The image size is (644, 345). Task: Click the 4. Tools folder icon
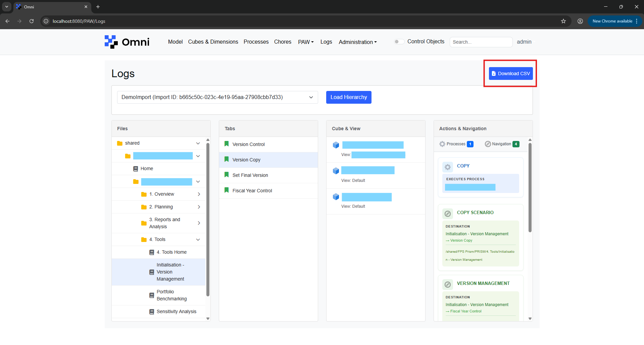[x=144, y=240]
